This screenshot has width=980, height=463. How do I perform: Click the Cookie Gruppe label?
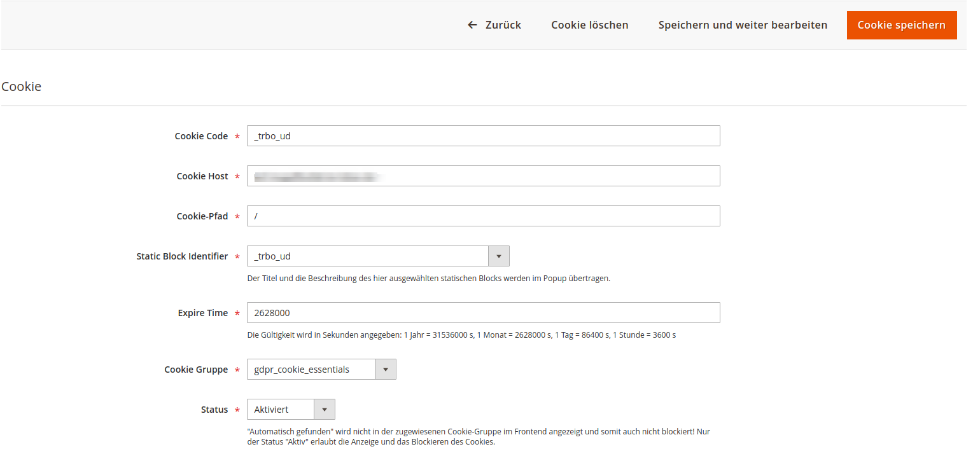point(196,370)
